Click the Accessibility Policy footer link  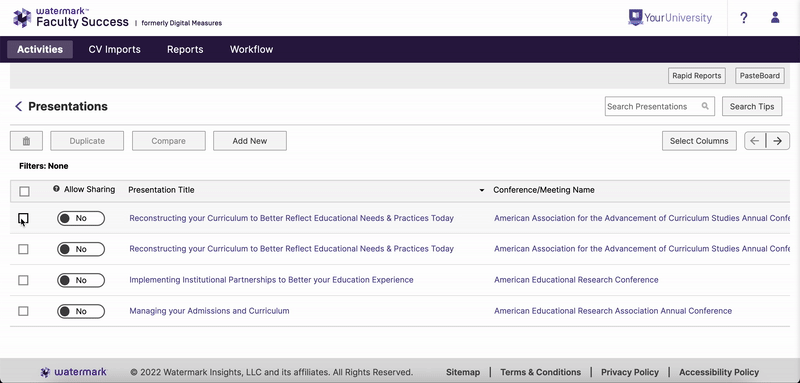(719, 372)
